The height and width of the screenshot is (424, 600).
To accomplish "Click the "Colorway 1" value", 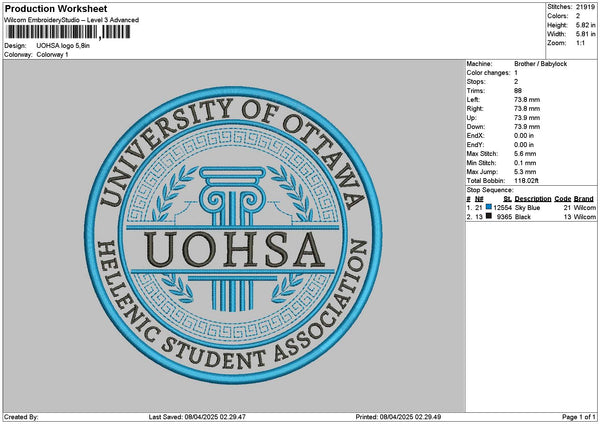I will pyautogui.click(x=52, y=55).
